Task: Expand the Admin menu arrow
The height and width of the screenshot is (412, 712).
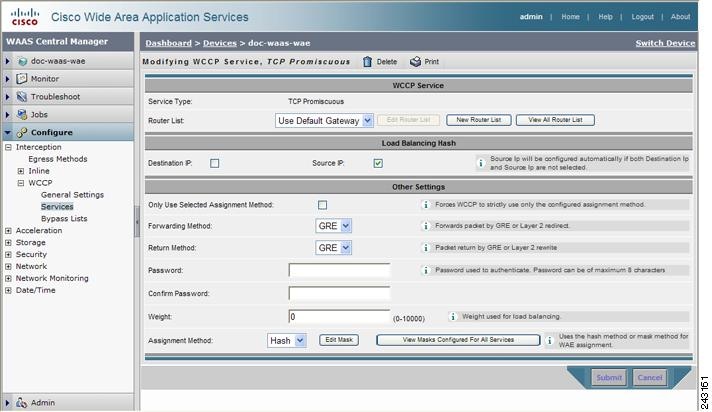Action: [8, 402]
